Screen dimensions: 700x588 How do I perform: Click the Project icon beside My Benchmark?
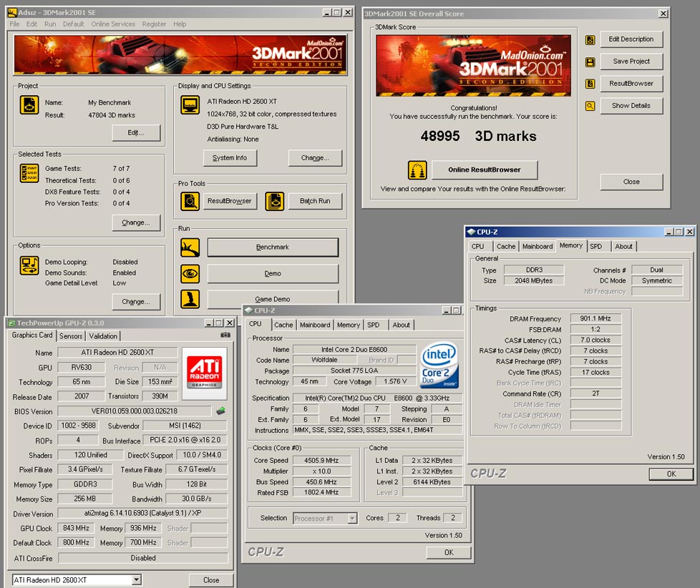29,106
